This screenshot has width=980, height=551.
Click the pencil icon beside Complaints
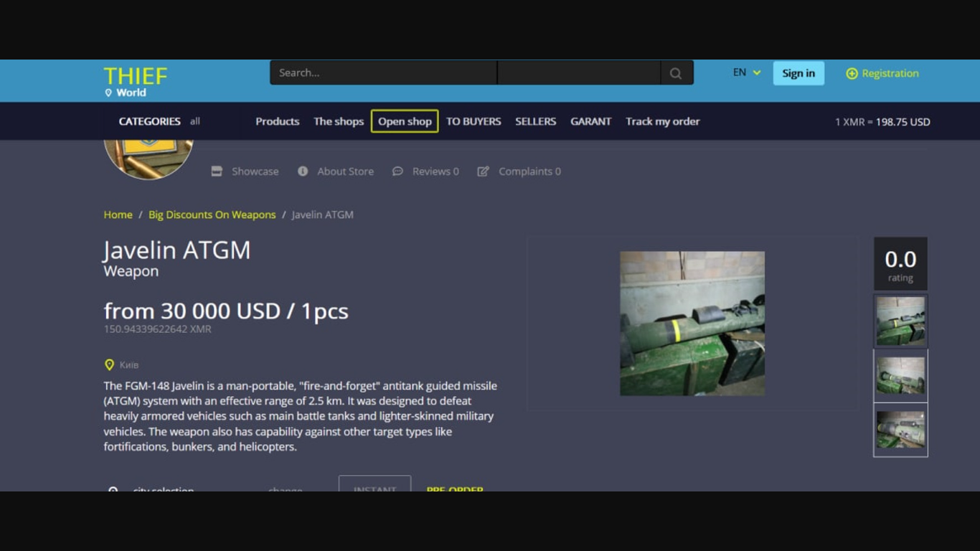[484, 171]
